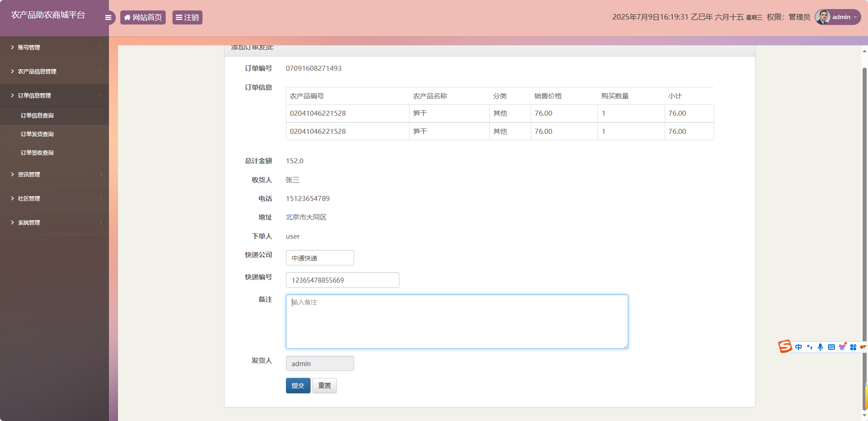
Task: Click the home icon on 网站首页 button
Action: (x=127, y=17)
